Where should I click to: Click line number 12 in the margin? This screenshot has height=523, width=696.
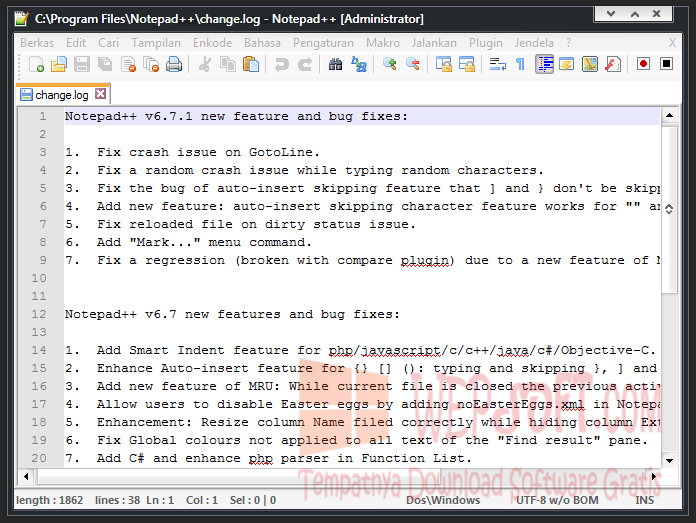[39, 314]
